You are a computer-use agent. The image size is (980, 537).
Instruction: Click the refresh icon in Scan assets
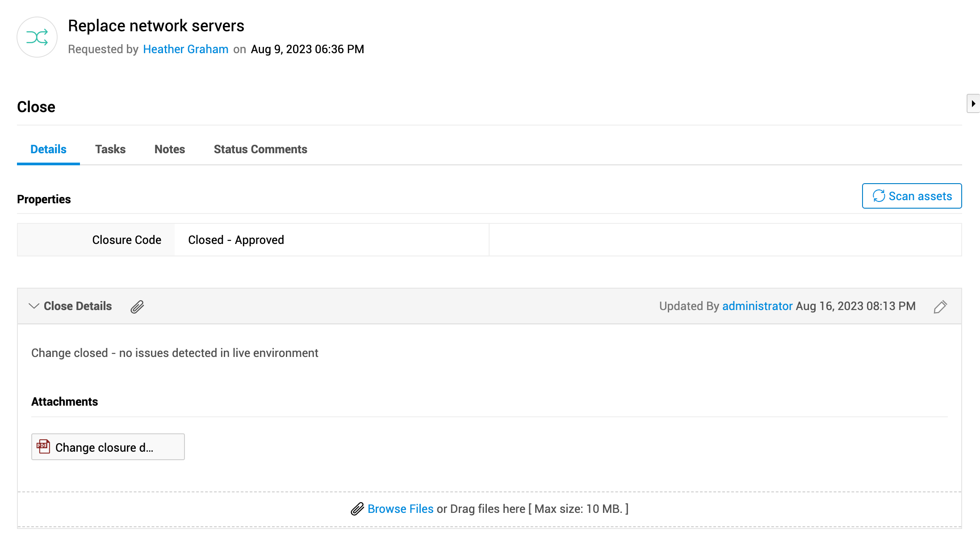pyautogui.click(x=879, y=196)
